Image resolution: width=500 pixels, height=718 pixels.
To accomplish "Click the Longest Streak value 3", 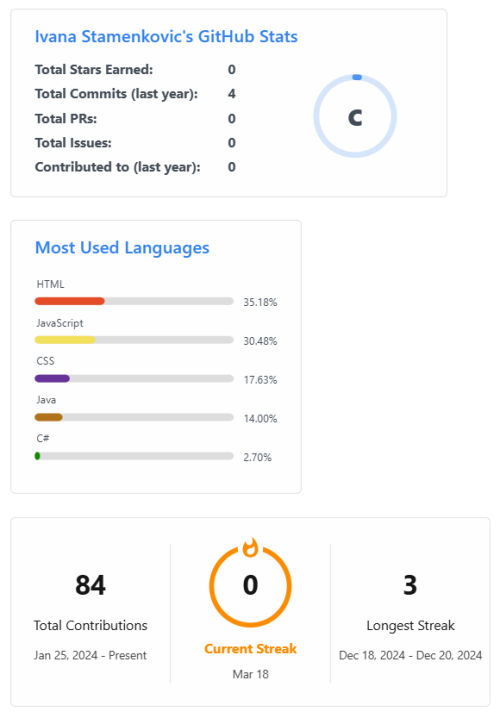I will (410, 585).
